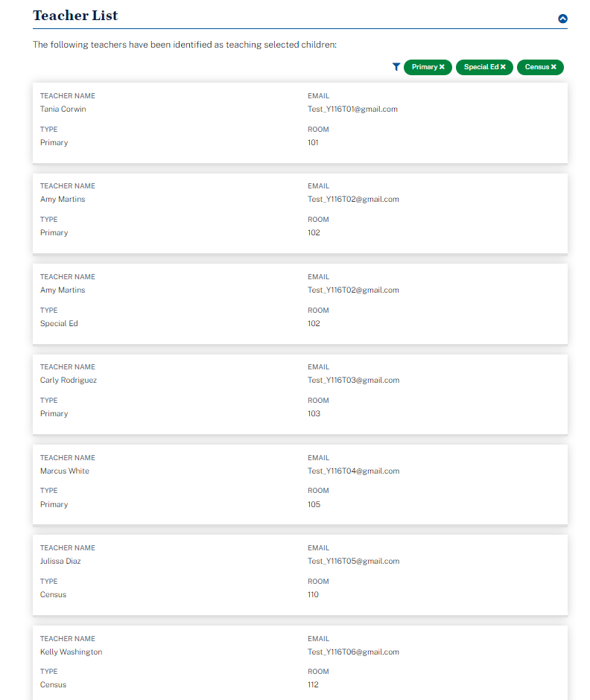The height and width of the screenshot is (700, 590).
Task: Click the Teacher List heading
Action: click(75, 16)
